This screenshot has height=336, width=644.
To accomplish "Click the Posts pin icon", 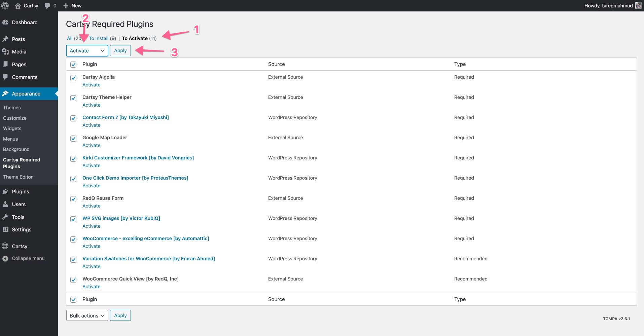I will pos(5,39).
